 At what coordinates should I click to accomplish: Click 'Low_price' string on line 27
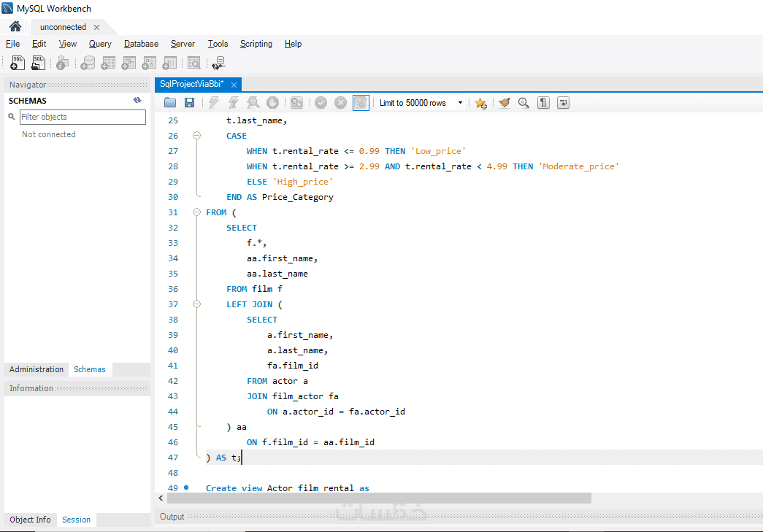438,151
